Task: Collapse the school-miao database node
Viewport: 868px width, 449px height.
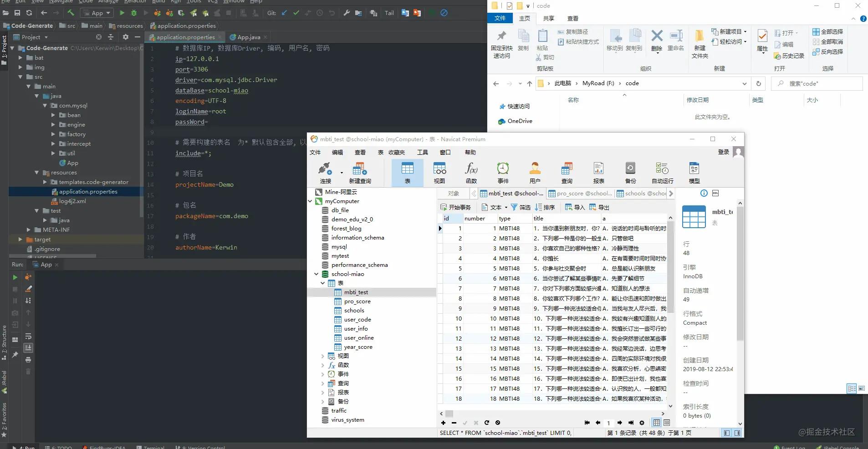Action: point(317,274)
